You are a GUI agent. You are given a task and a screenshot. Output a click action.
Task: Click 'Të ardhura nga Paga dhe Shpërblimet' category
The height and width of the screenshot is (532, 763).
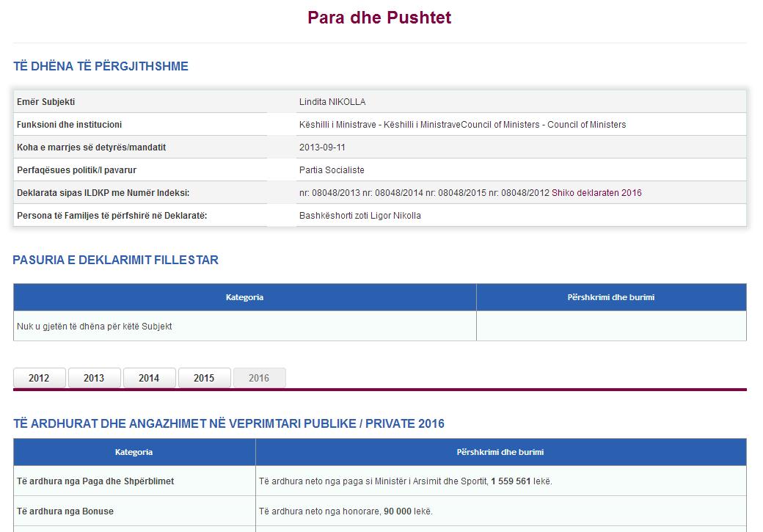[x=95, y=481]
